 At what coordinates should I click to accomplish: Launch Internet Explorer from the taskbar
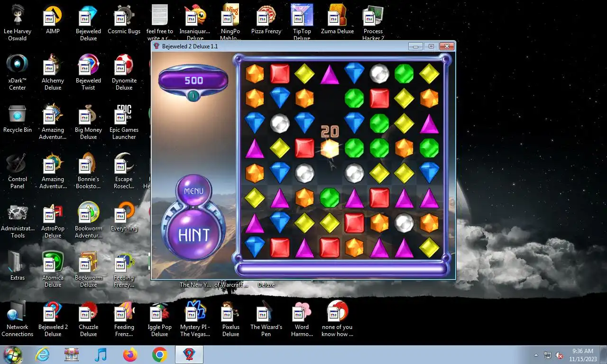pos(42,355)
